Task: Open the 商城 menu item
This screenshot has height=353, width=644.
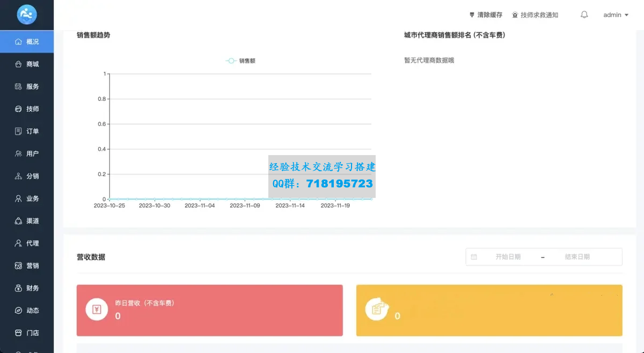Action: 27,64
